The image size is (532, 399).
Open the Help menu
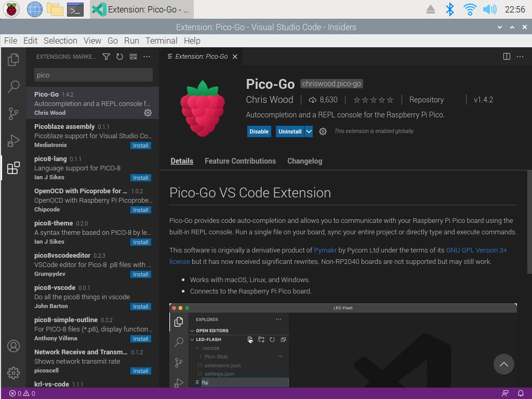coord(192,41)
